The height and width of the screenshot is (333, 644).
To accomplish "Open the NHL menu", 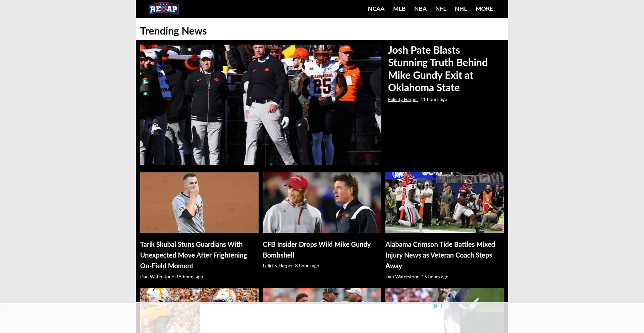I will tap(461, 9).
